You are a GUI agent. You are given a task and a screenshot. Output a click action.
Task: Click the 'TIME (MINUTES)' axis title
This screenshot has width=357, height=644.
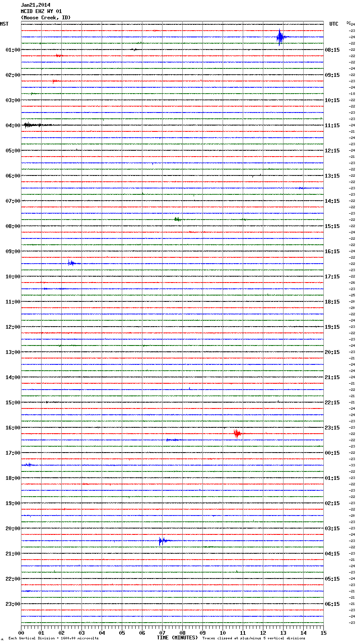click(x=177, y=638)
